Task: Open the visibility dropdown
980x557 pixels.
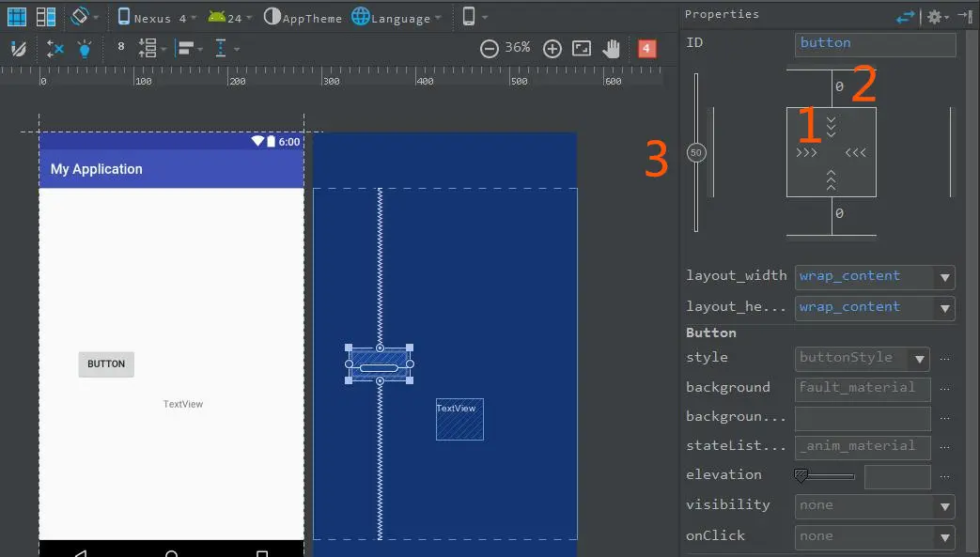Action: coord(875,505)
